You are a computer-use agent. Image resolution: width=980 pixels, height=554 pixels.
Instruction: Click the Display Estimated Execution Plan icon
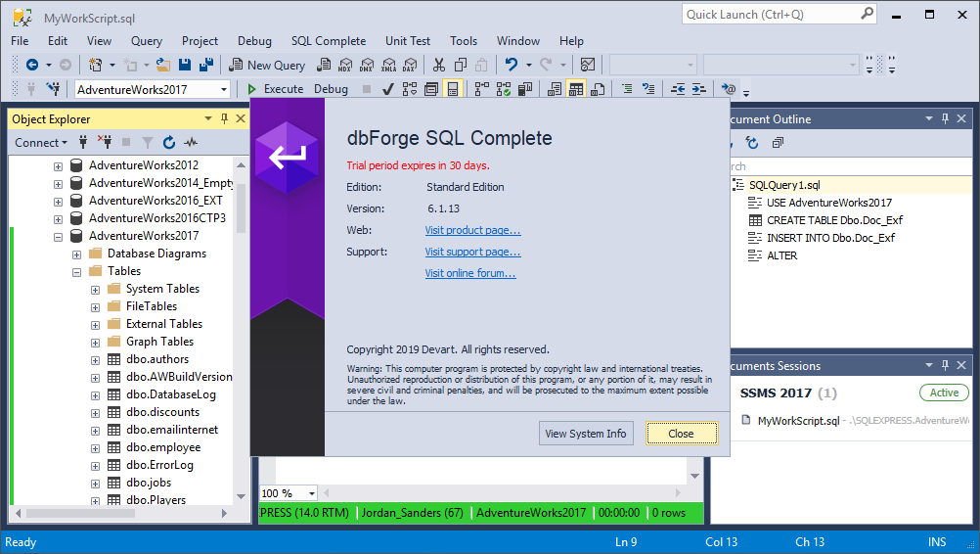pyautogui.click(x=410, y=89)
